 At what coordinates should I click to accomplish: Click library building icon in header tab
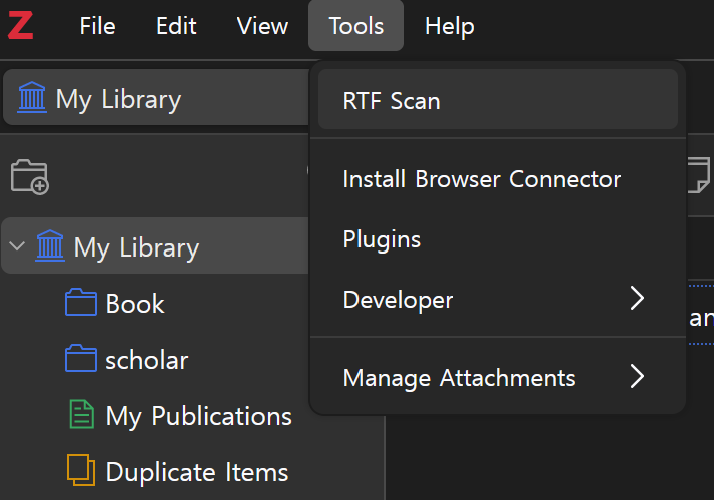pos(32,97)
